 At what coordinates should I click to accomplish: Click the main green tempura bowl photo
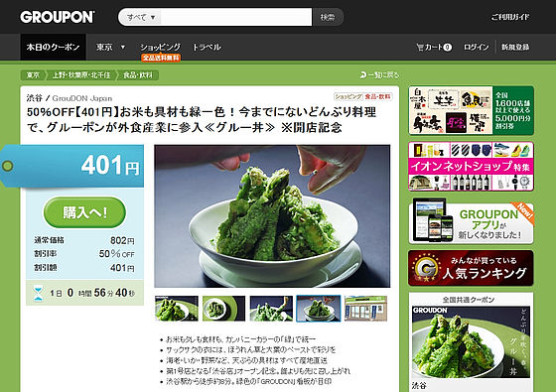[272, 216]
